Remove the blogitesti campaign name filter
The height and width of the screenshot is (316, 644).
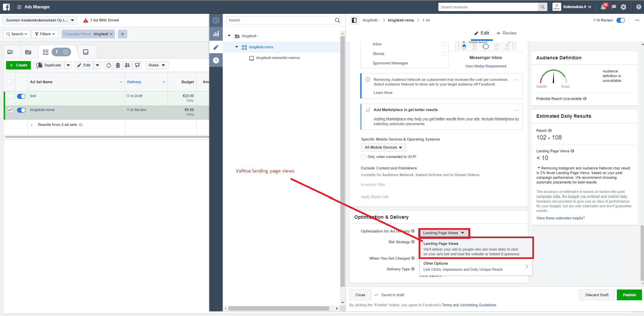(x=111, y=34)
